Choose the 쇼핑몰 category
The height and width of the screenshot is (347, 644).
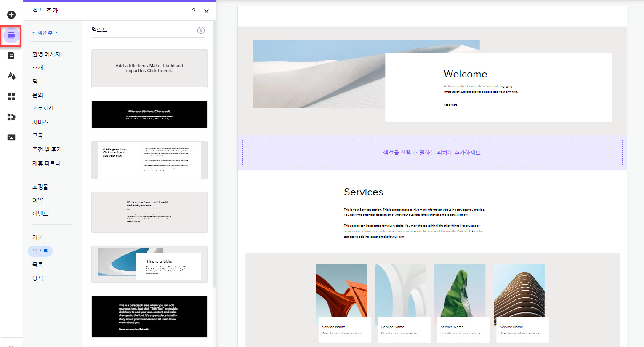(x=40, y=187)
